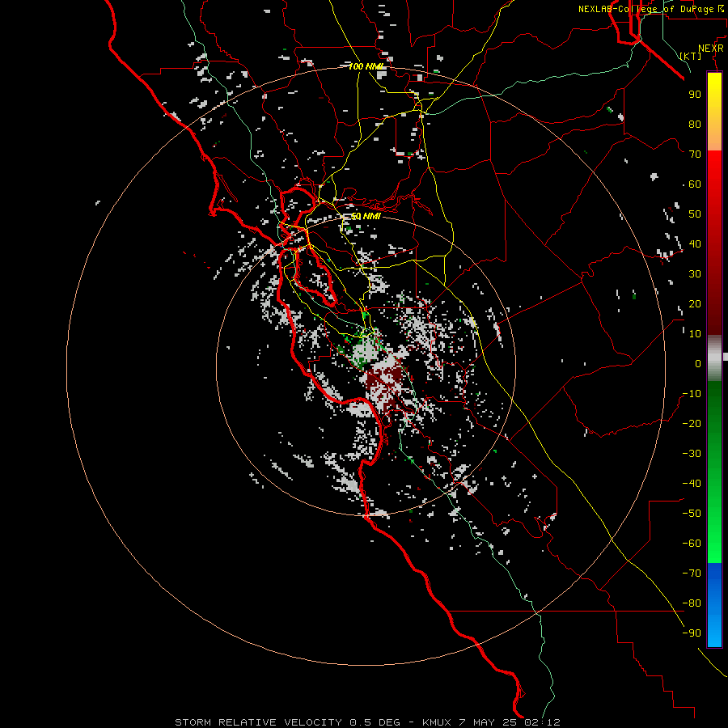Screen dimensions: 728x728
Task: Select the blue bottom segment of the color bar
Action: click(x=714, y=605)
